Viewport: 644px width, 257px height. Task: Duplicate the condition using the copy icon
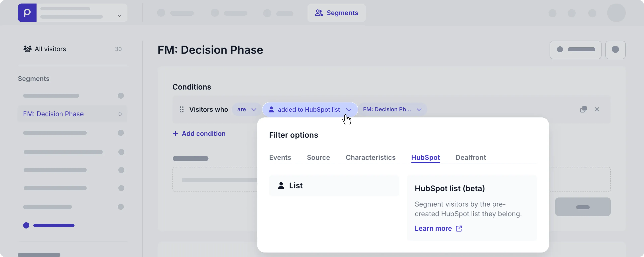(x=583, y=109)
